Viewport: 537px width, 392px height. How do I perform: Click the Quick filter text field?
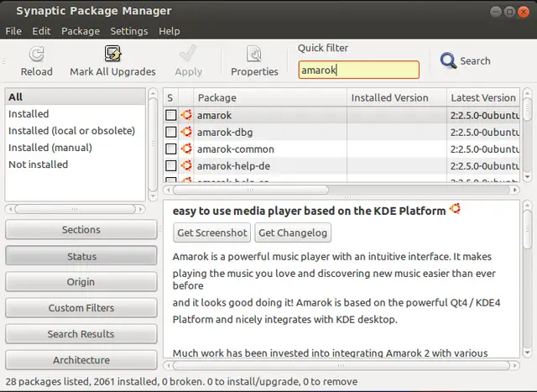358,70
